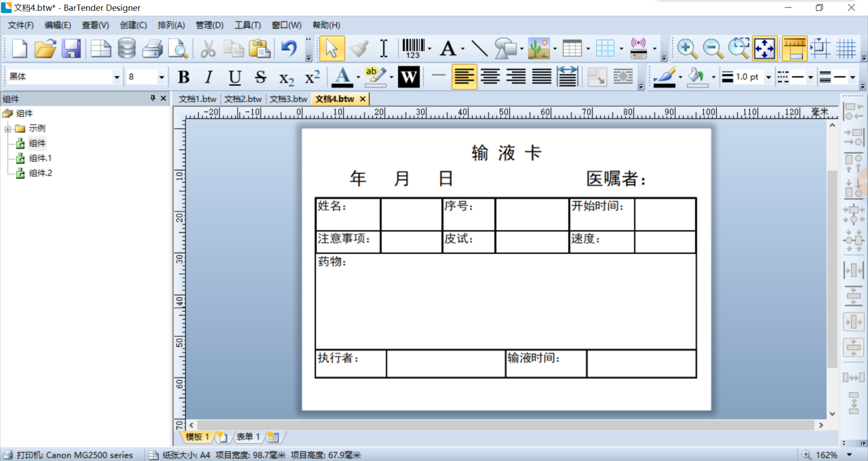This screenshot has height=461, width=868.
Task: Open page setup icon
Action: point(101,48)
